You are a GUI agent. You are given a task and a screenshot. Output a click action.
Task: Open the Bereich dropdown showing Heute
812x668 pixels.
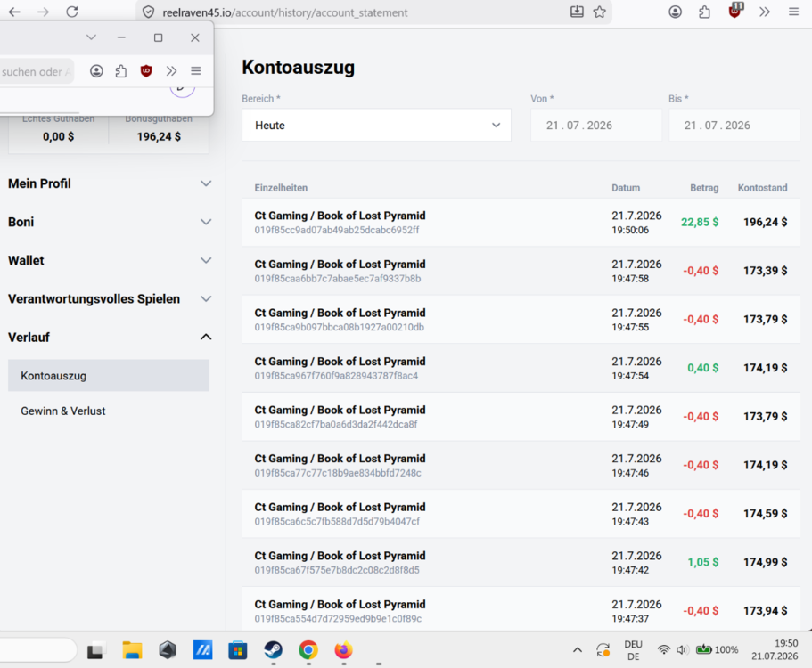click(376, 126)
